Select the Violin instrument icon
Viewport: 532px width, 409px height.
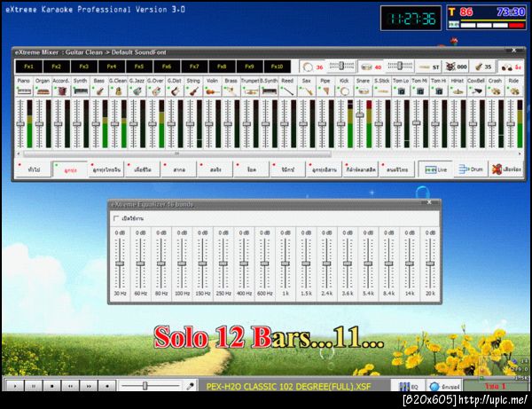pyautogui.click(x=213, y=90)
